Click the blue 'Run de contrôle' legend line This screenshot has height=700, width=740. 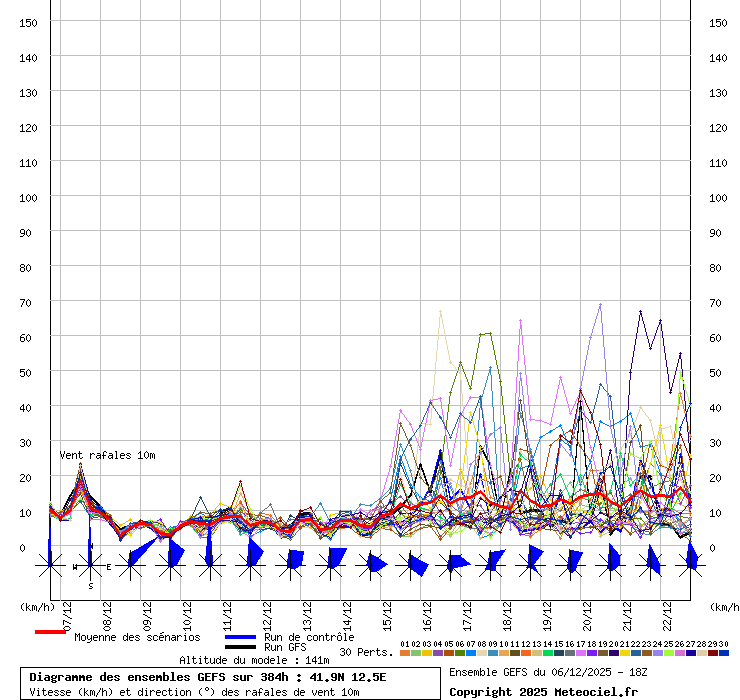[x=240, y=637]
